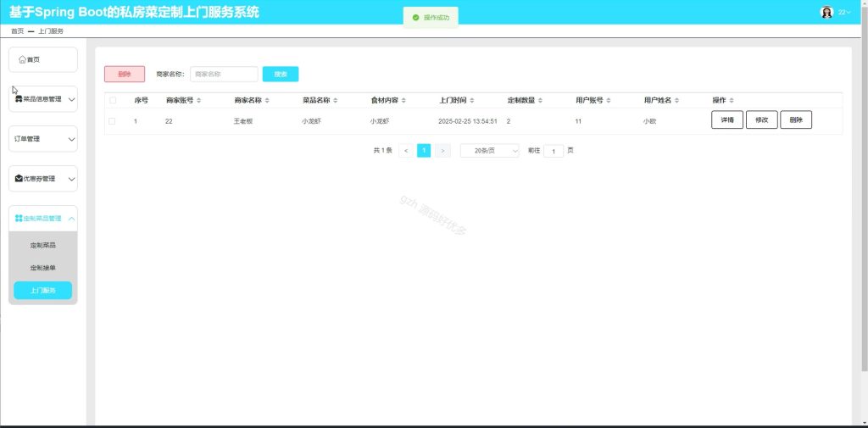Sort by 用户姓名 column arrows
This screenshot has width=868, height=428.
tap(676, 100)
